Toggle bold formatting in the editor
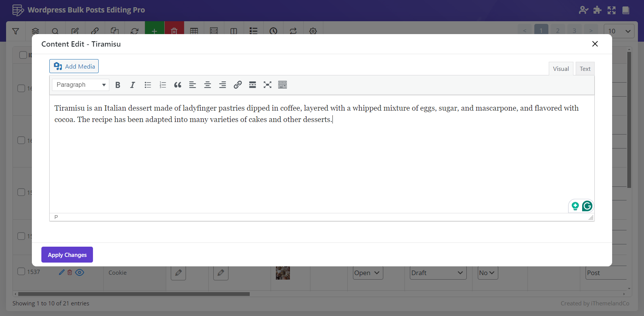Screen dimensions: 644x316 tap(118, 85)
